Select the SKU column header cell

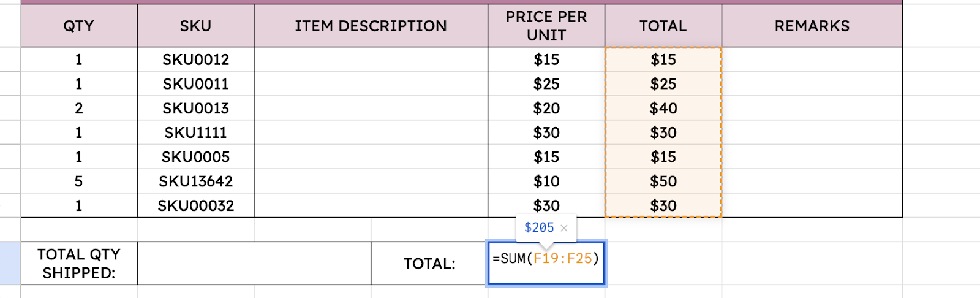coord(195,26)
